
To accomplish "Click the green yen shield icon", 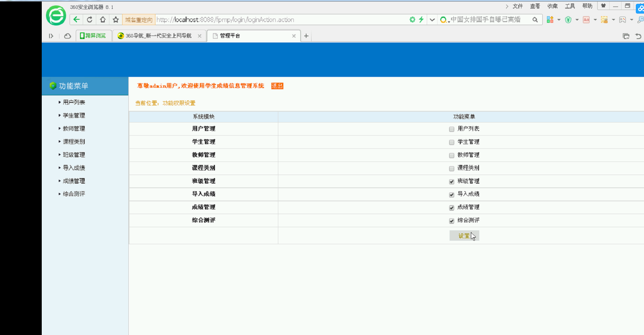I will 568,20.
